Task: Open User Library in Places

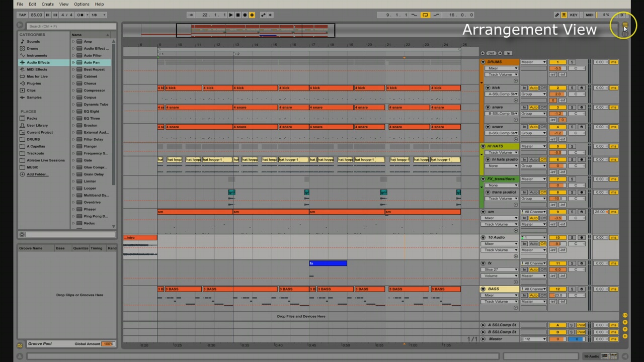Action: coord(37,125)
